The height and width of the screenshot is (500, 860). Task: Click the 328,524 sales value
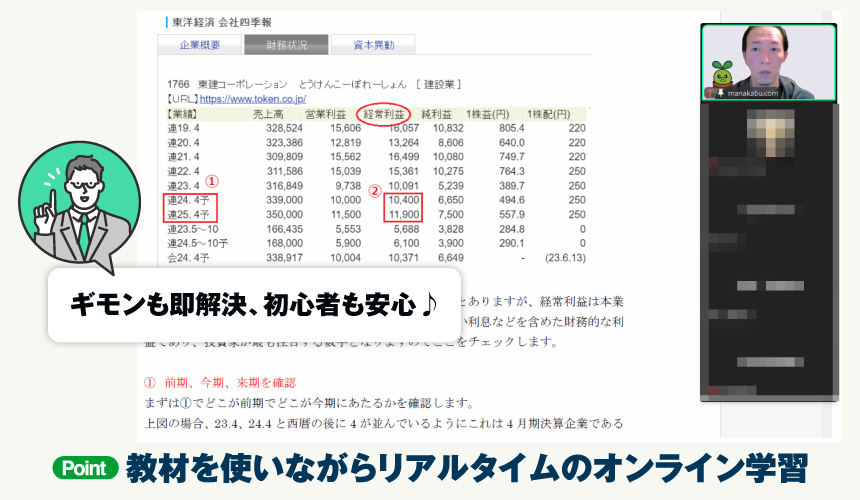[285, 128]
